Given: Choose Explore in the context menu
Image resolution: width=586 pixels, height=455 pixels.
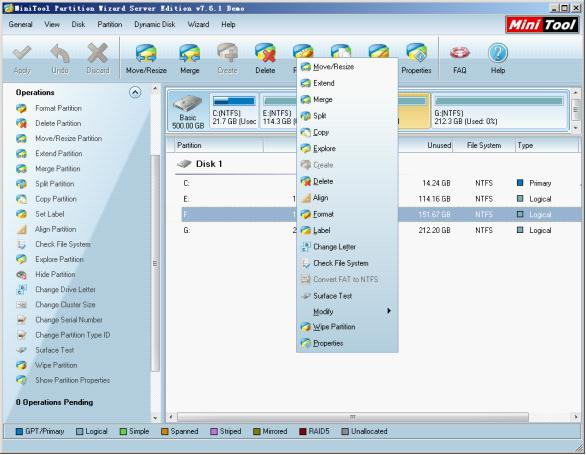Looking at the screenshot, I should click(x=347, y=149).
